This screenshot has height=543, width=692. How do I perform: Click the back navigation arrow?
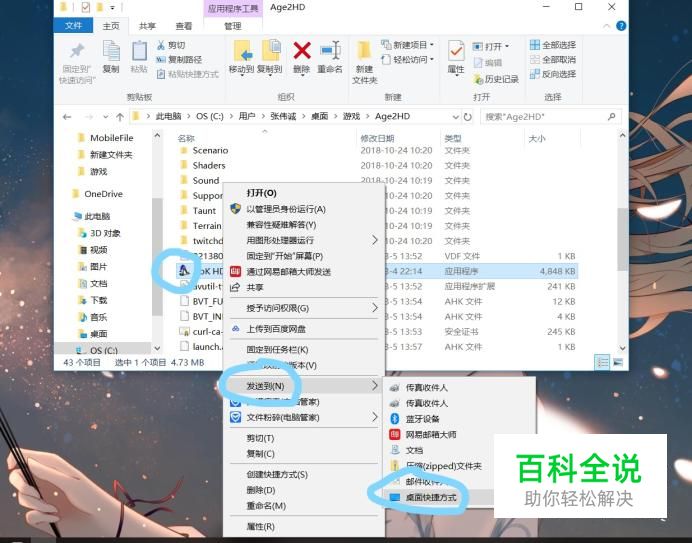point(67,117)
